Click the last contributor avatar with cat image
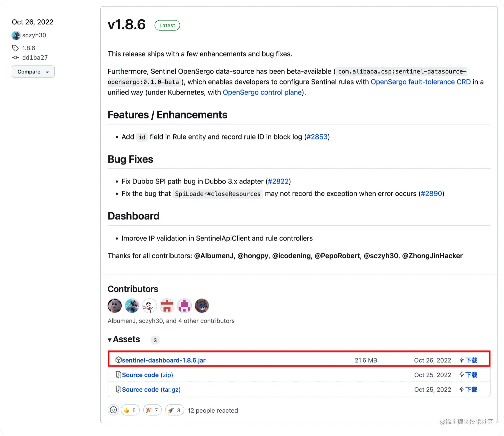Screen dimensions: 504x436 tap(202, 306)
